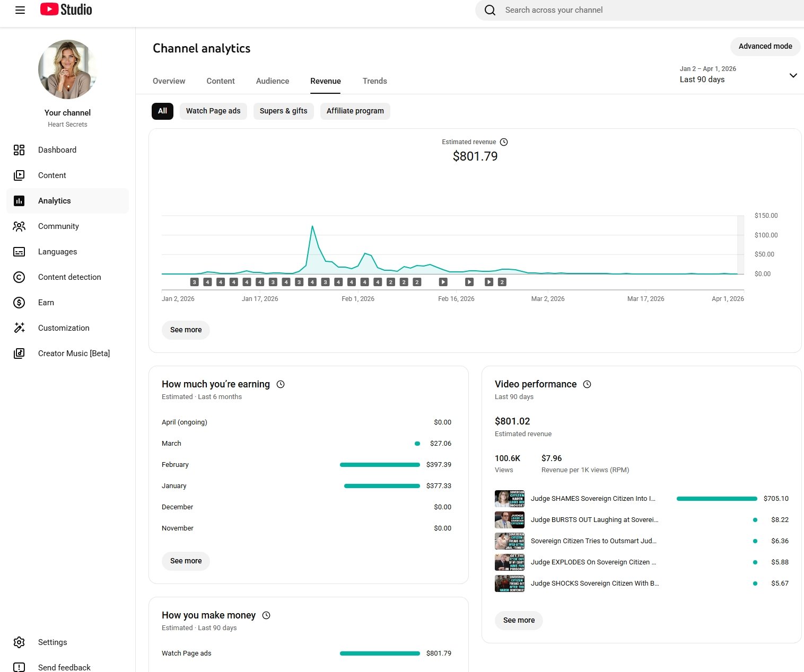Viewport: 804px width, 672px height.
Task: Select the Watch Page ads filter chip
Action: coord(213,111)
